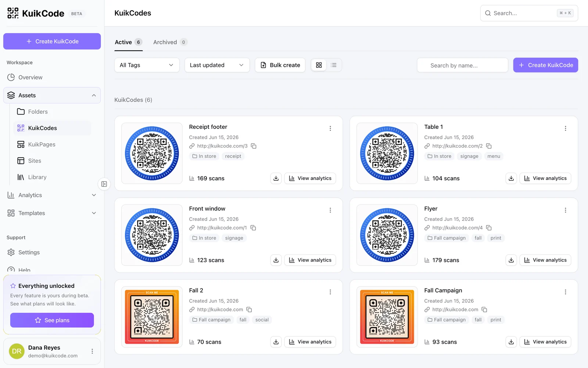Download the Fall Campaign QR code

click(x=511, y=342)
